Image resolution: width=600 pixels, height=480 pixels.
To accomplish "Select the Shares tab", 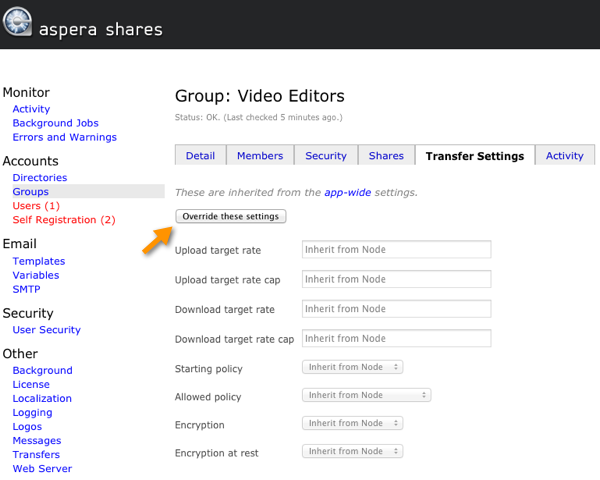I will coord(386,155).
